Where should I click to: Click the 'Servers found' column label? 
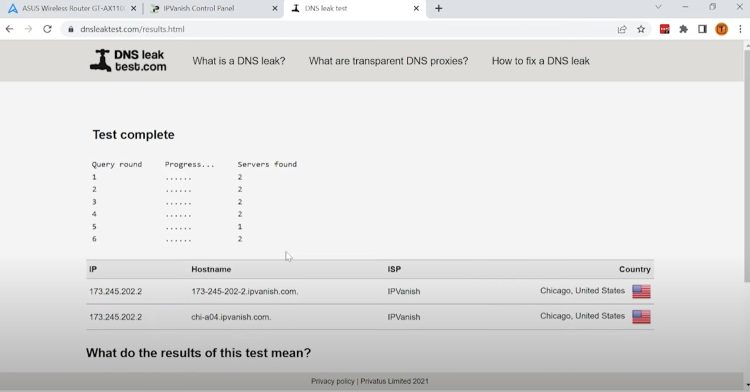click(x=267, y=164)
